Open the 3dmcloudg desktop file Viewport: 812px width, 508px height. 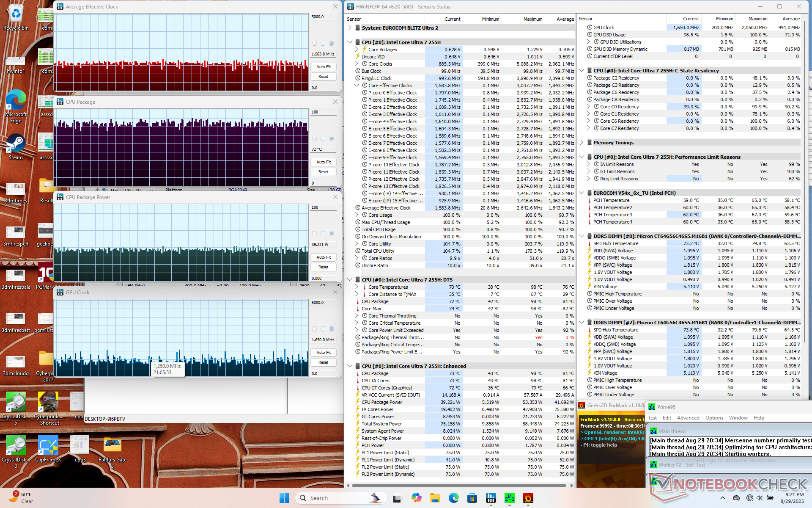(16, 366)
